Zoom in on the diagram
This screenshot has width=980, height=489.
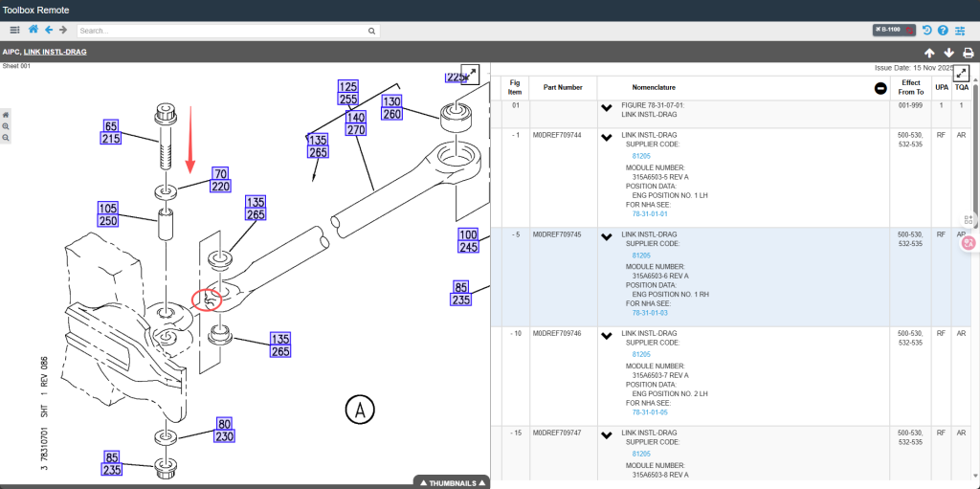click(6, 126)
